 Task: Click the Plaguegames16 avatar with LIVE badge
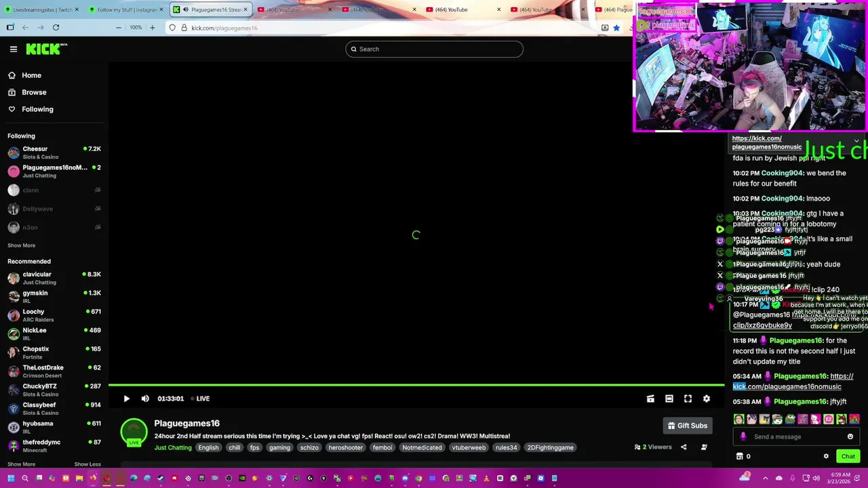[134, 432]
